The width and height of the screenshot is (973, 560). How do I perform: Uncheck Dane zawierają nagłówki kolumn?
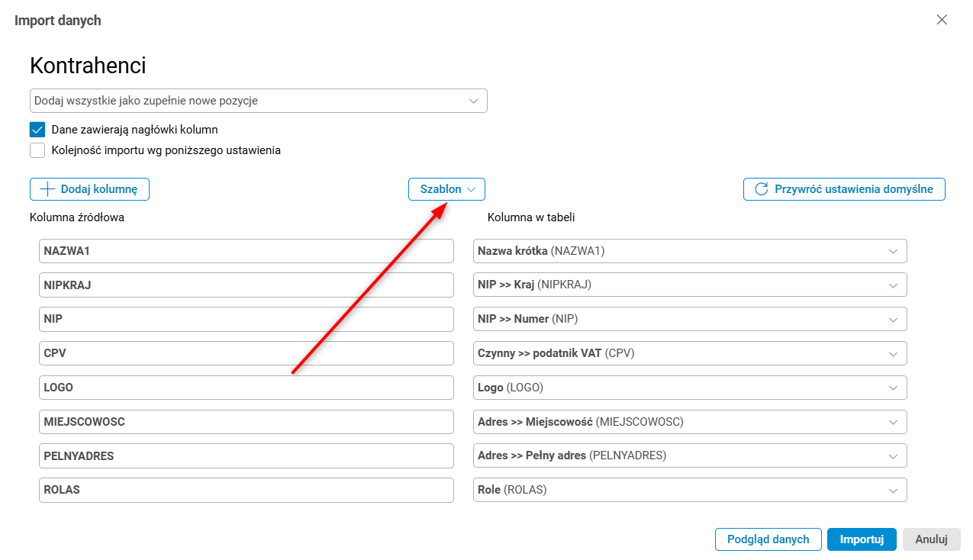[x=37, y=130]
